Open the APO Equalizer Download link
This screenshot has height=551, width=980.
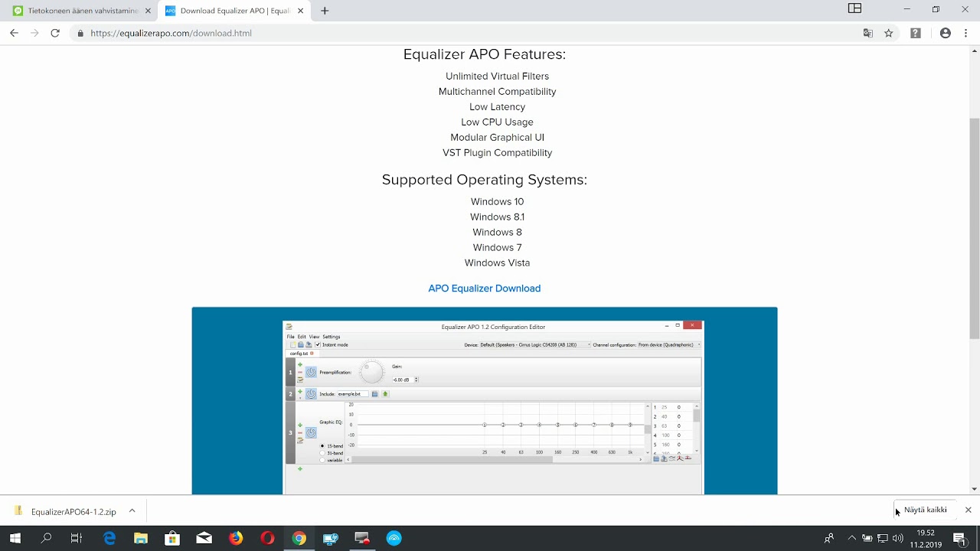(485, 289)
